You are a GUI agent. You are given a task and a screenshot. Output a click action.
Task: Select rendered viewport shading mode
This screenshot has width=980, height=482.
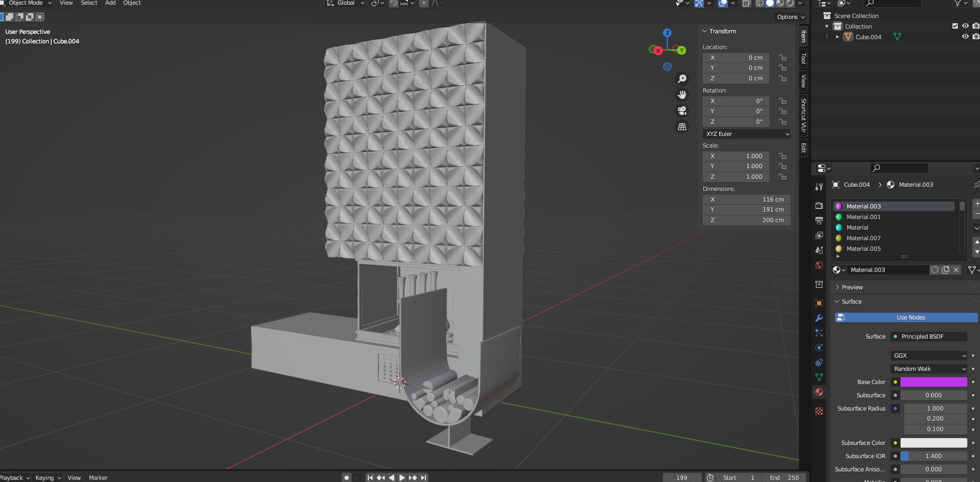(x=790, y=3)
